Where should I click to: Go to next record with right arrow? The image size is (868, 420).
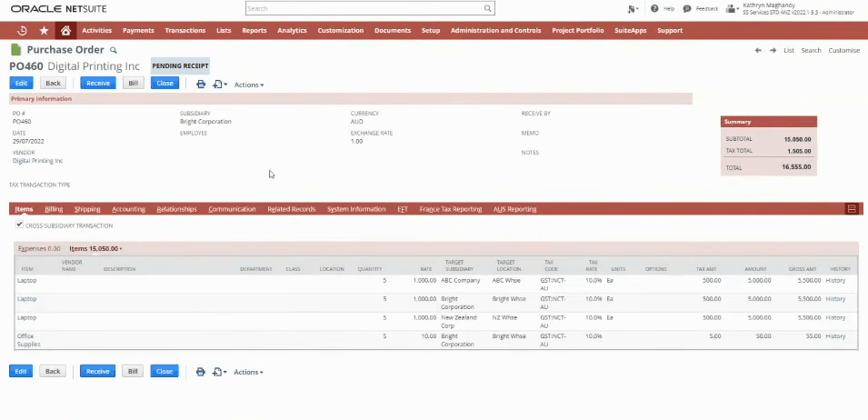pyautogui.click(x=773, y=50)
